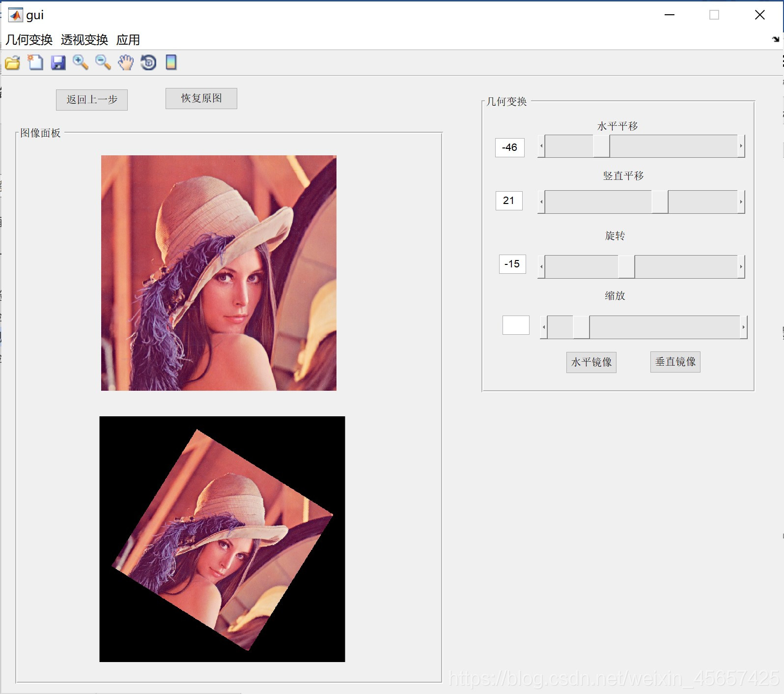
Task: Click the 缩放 slider thumb
Action: click(582, 327)
